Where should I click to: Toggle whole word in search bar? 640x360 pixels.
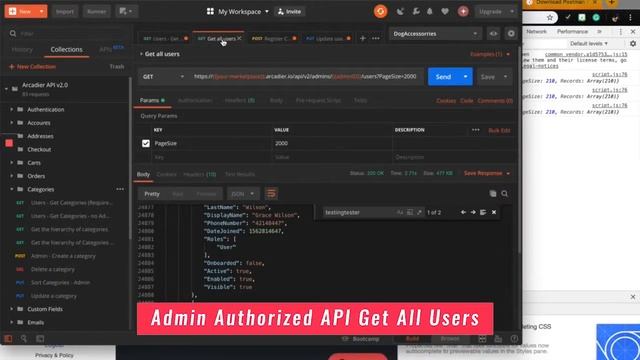[x=410, y=212]
